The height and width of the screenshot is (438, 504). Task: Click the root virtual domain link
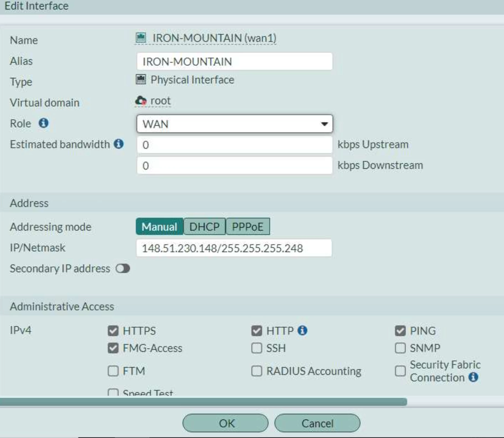click(160, 101)
